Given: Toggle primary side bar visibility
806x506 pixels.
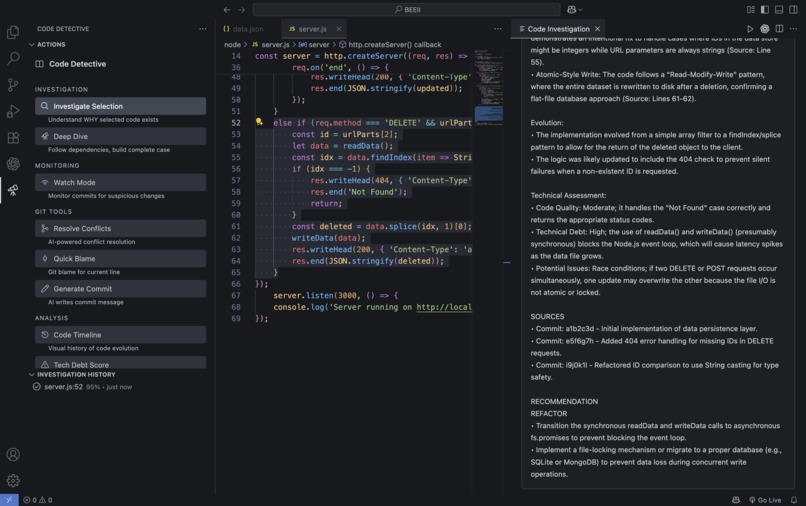Looking at the screenshot, I should click(765, 9).
